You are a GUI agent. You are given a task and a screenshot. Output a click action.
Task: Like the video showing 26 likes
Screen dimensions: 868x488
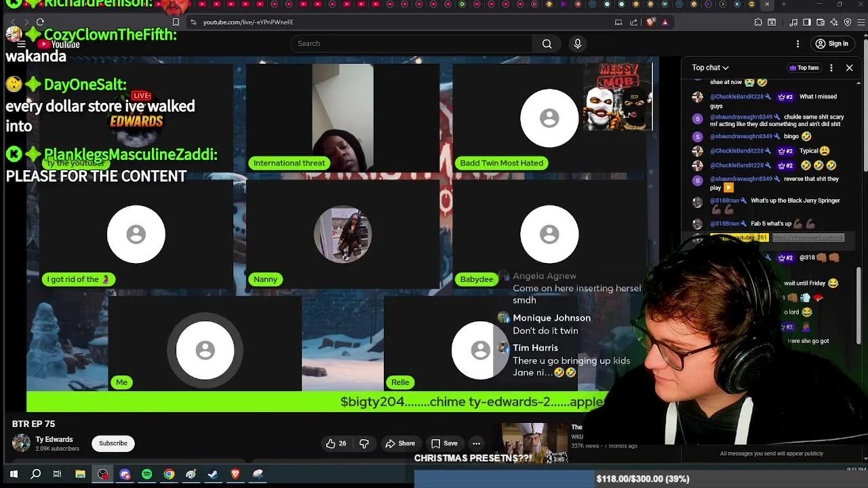pos(336,443)
